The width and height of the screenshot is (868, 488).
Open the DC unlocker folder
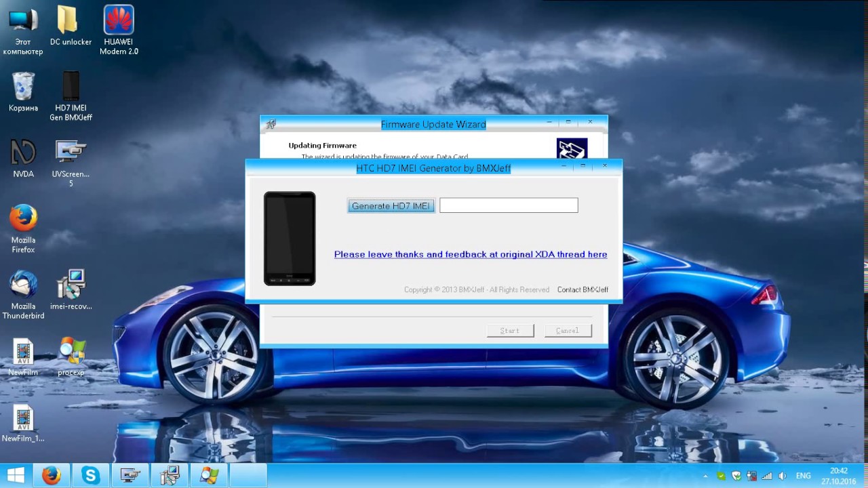click(71, 26)
